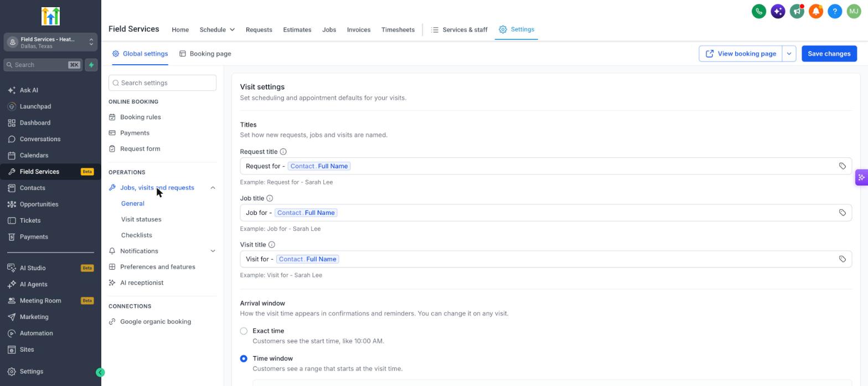Open the orange notifications bell
The height and width of the screenshot is (386, 868).
tap(816, 11)
